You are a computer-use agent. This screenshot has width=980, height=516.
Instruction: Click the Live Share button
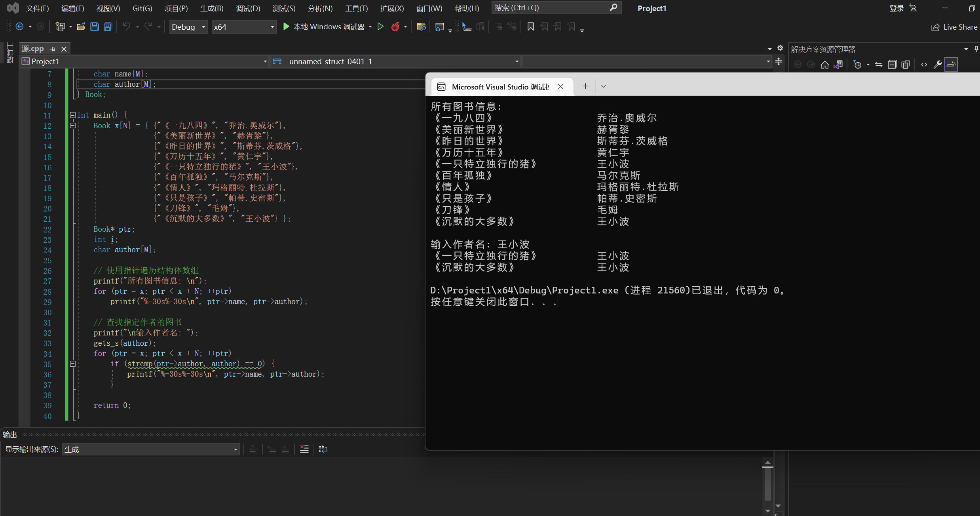click(x=954, y=27)
